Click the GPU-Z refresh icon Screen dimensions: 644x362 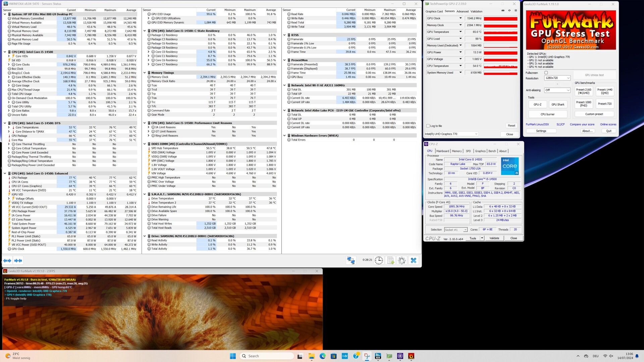(x=509, y=11)
